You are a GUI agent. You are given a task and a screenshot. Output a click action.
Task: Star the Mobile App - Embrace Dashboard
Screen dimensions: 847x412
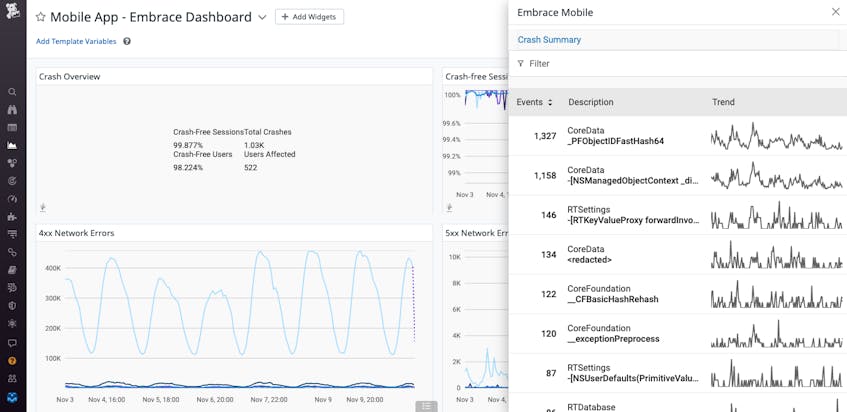pos(41,17)
